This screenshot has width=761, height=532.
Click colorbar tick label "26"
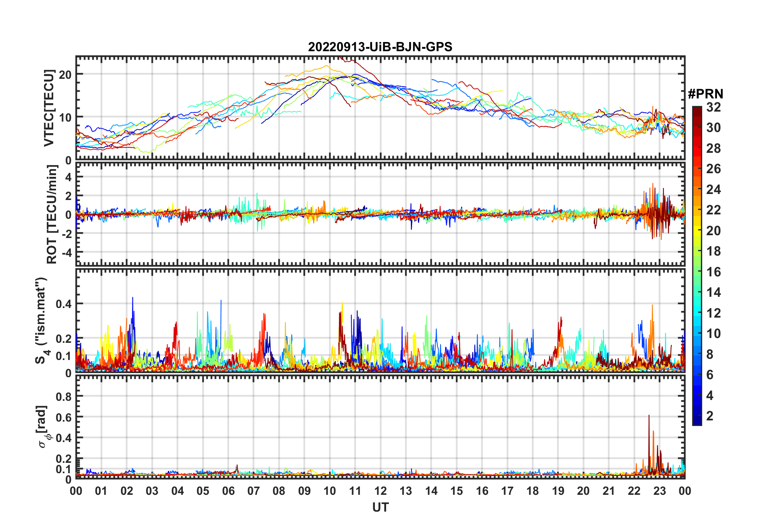point(714,169)
